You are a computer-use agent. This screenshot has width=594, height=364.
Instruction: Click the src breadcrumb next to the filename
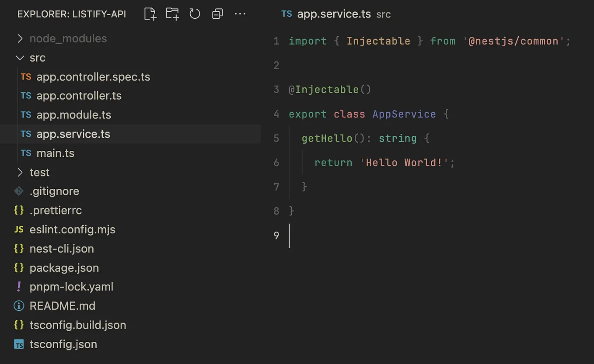point(383,14)
